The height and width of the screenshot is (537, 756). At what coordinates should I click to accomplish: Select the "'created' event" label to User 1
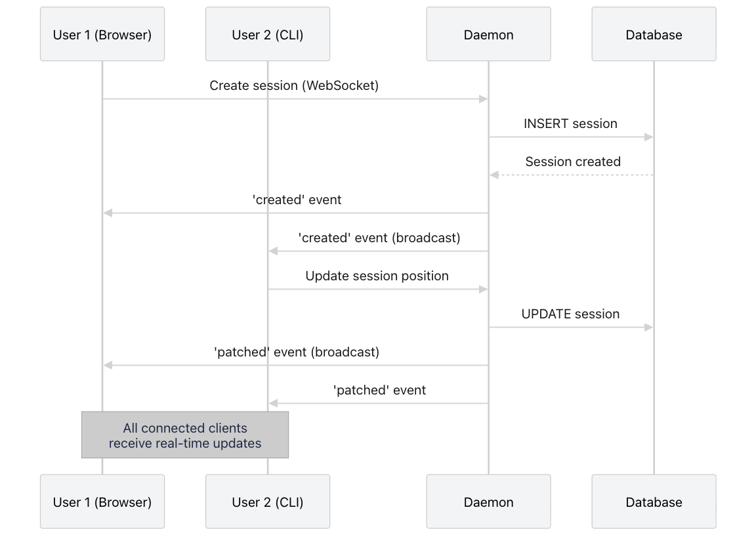coord(297,200)
